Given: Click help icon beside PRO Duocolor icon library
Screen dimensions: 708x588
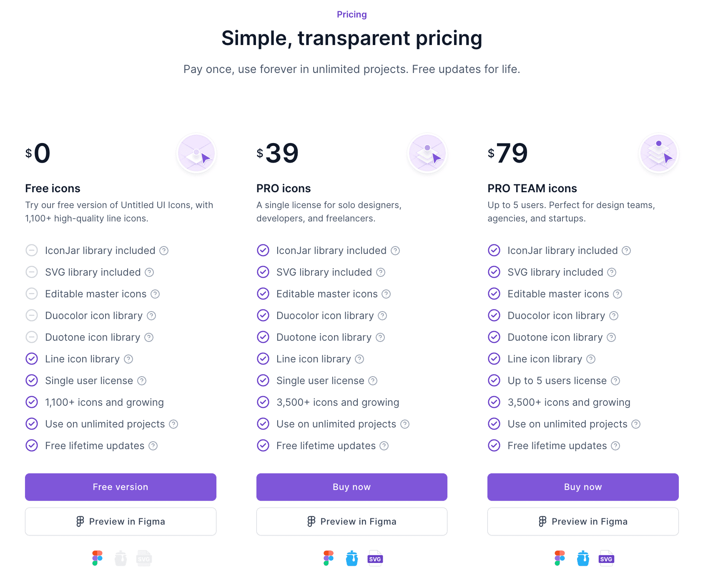Looking at the screenshot, I should (x=382, y=316).
